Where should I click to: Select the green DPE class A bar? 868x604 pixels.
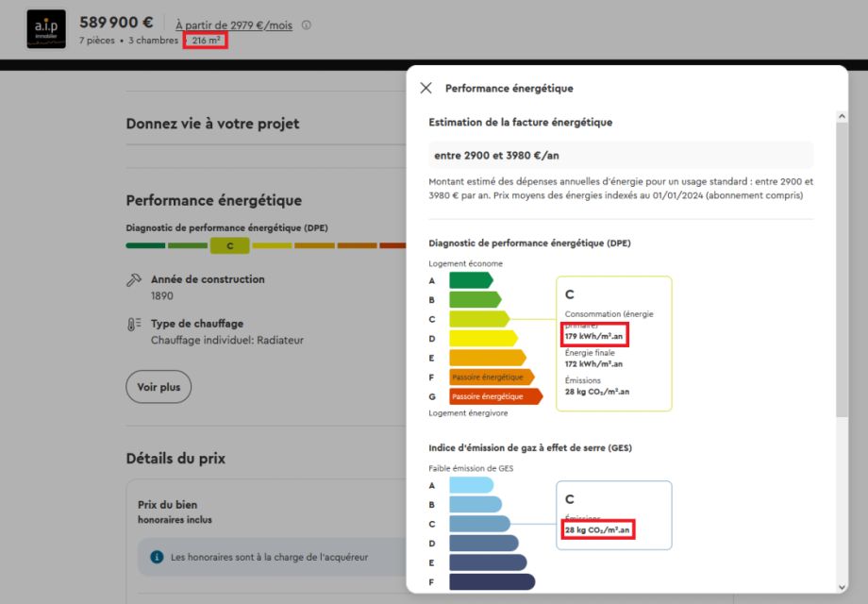(x=471, y=280)
